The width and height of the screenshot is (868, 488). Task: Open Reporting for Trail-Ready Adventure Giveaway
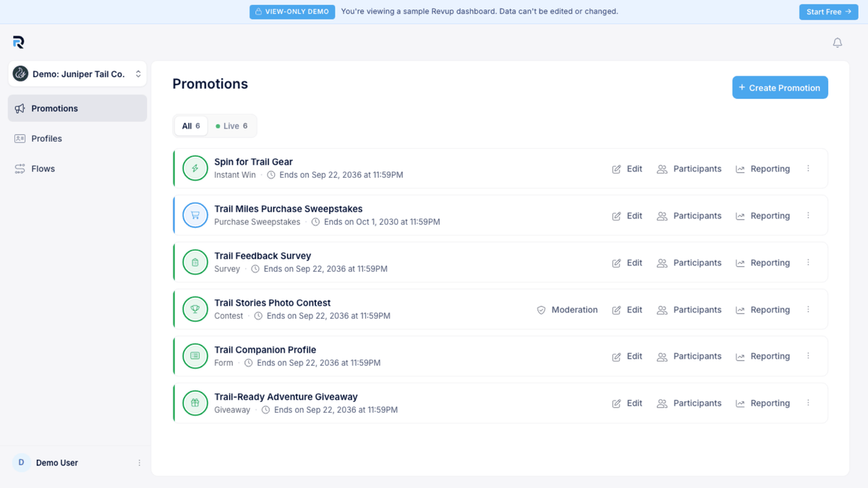click(763, 403)
